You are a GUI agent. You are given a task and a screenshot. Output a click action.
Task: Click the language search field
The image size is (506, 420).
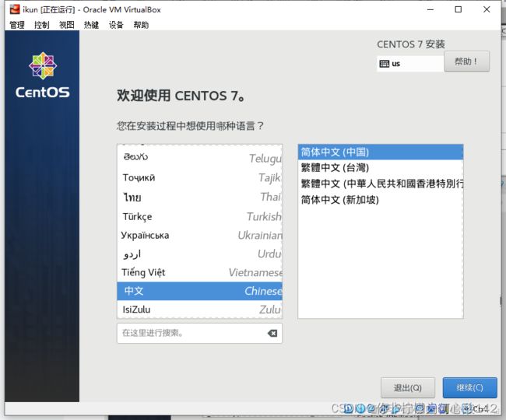[200, 334]
